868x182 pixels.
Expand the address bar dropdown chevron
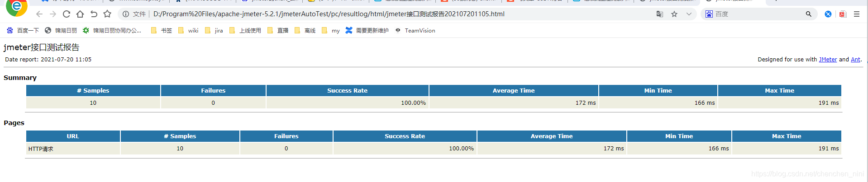coord(689,14)
